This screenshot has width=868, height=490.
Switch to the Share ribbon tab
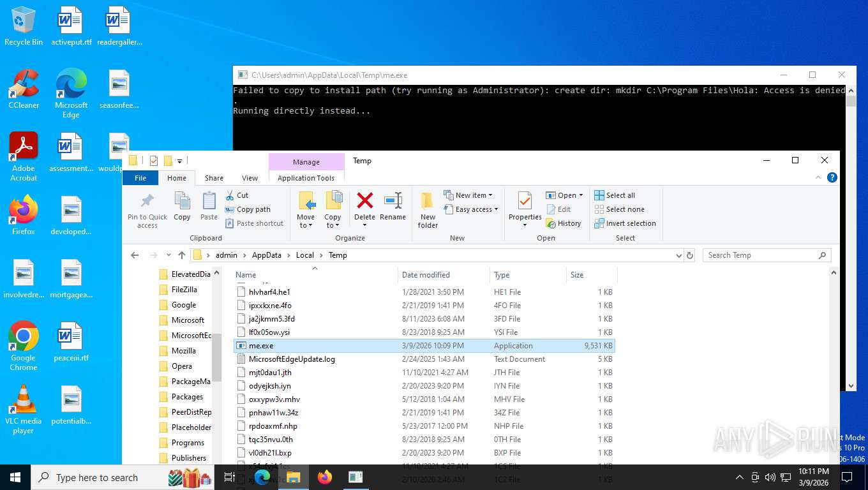coord(214,178)
